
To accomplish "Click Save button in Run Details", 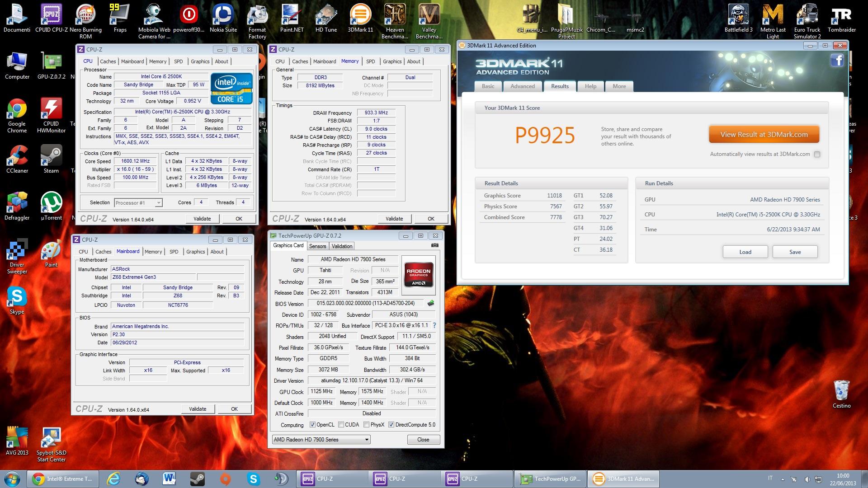I will coord(795,252).
